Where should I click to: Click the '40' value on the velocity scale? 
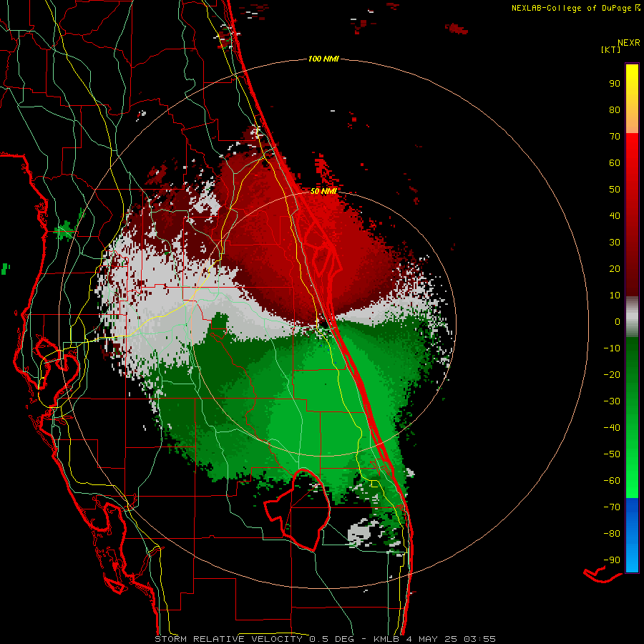point(615,215)
